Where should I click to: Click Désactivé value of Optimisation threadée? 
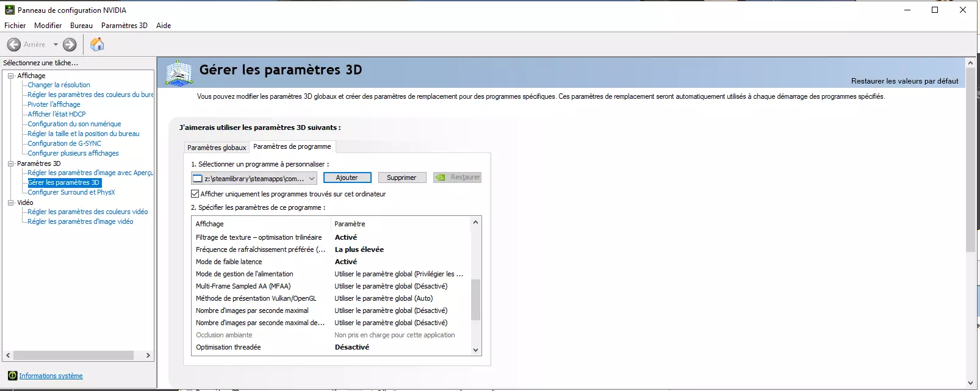pos(352,347)
